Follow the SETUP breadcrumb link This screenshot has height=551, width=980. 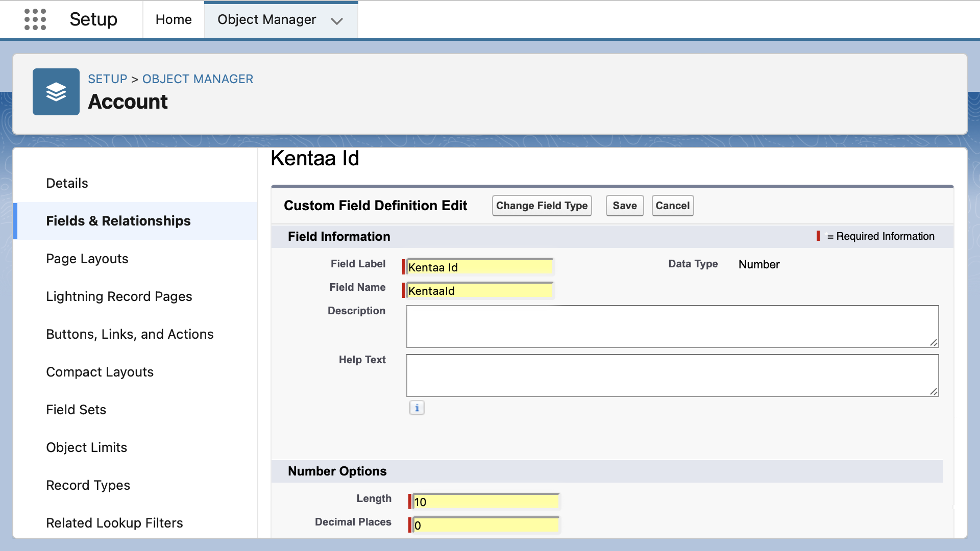click(x=107, y=79)
